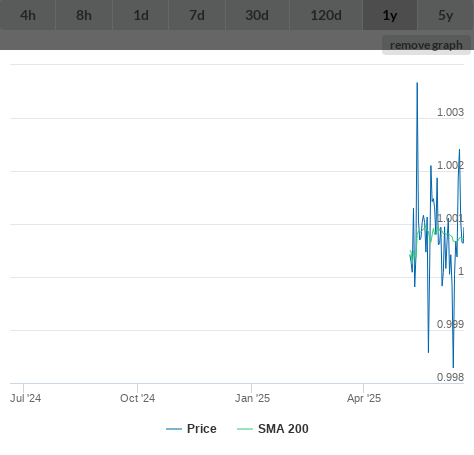Click the Oct '24 axis label
The image size is (474, 455).
pyautogui.click(x=137, y=398)
